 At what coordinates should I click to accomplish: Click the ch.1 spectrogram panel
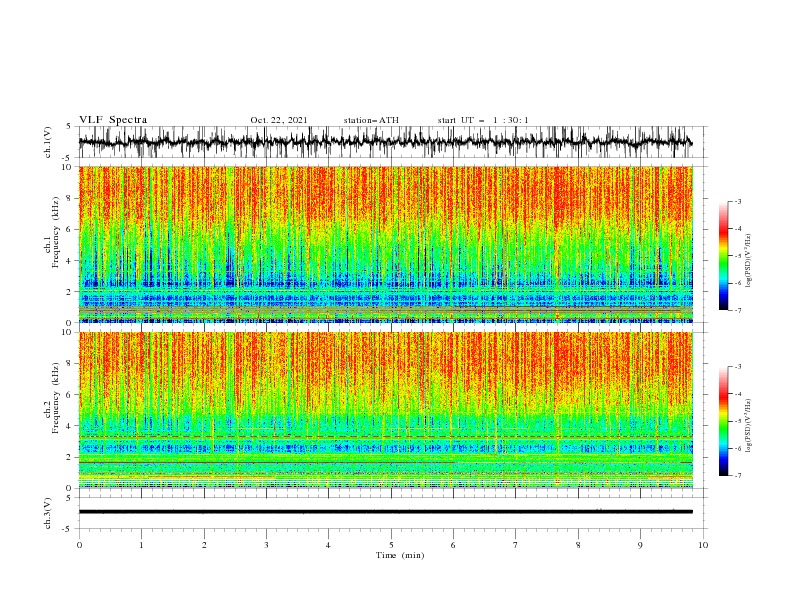385,244
